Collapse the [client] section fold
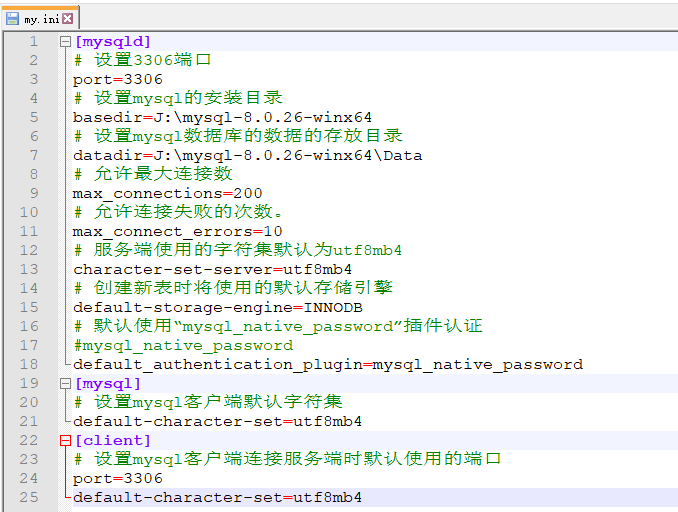This screenshot has height=512, width=678. [x=65, y=441]
